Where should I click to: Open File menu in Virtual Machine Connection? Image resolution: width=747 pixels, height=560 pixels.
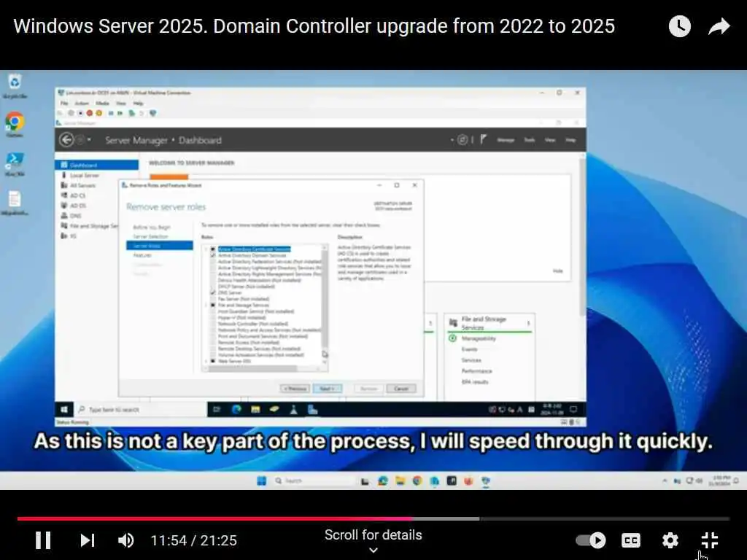tap(64, 104)
